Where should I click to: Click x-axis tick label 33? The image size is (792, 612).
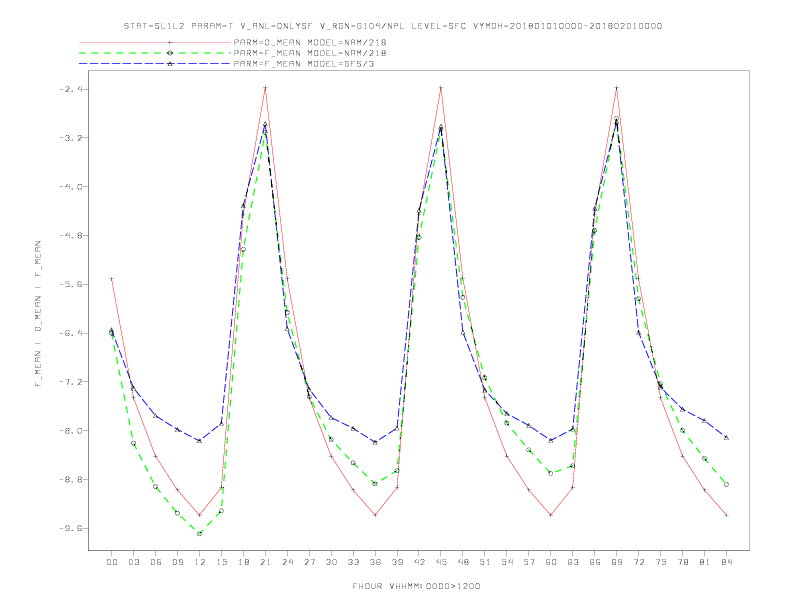353,562
